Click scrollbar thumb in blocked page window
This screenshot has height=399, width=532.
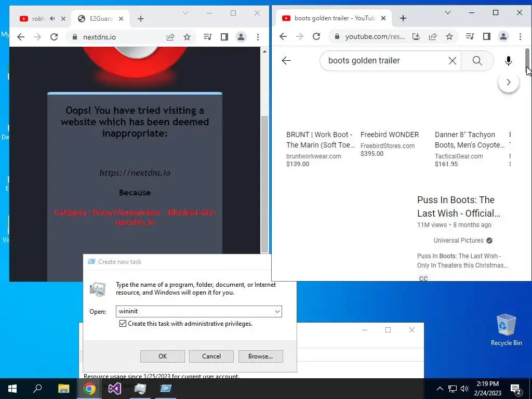click(x=264, y=184)
